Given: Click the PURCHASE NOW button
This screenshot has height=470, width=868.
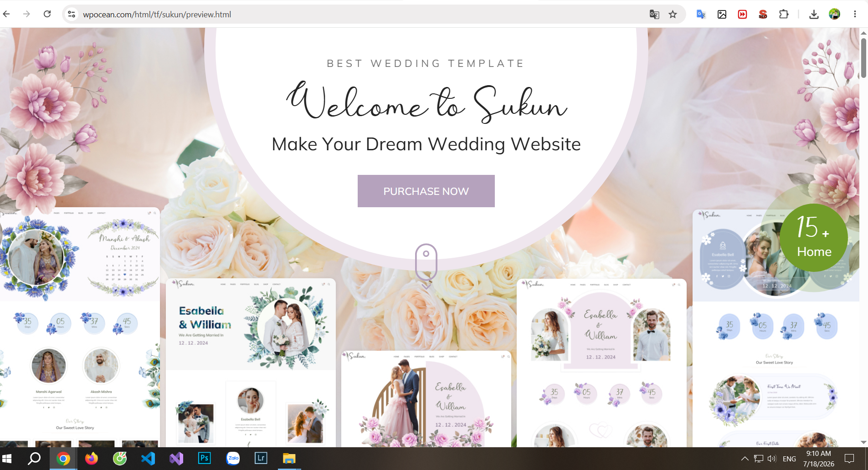Looking at the screenshot, I should click(426, 191).
